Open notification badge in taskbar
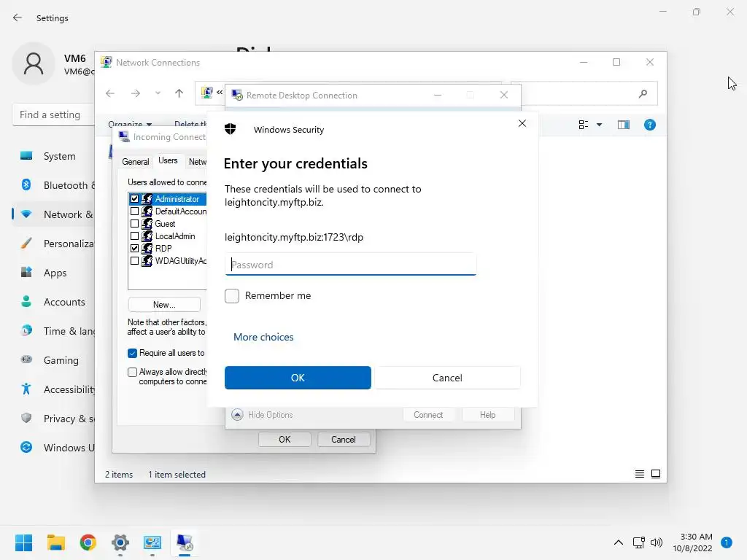The image size is (747, 560). [727, 542]
